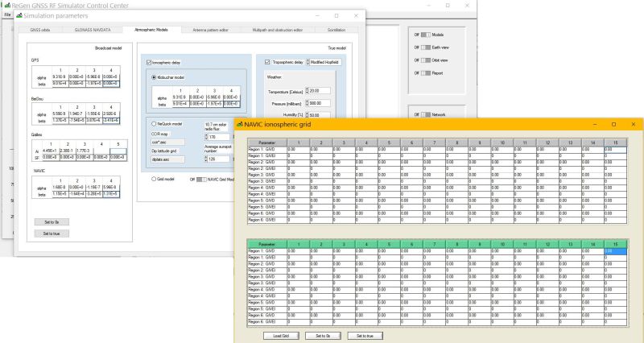
Task: Minimize the NAVIC ionospheric grid window
Action: tap(594, 124)
